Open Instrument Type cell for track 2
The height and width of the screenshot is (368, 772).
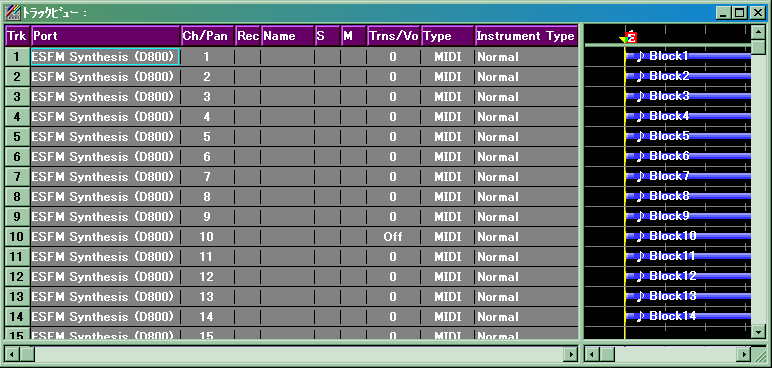point(526,77)
